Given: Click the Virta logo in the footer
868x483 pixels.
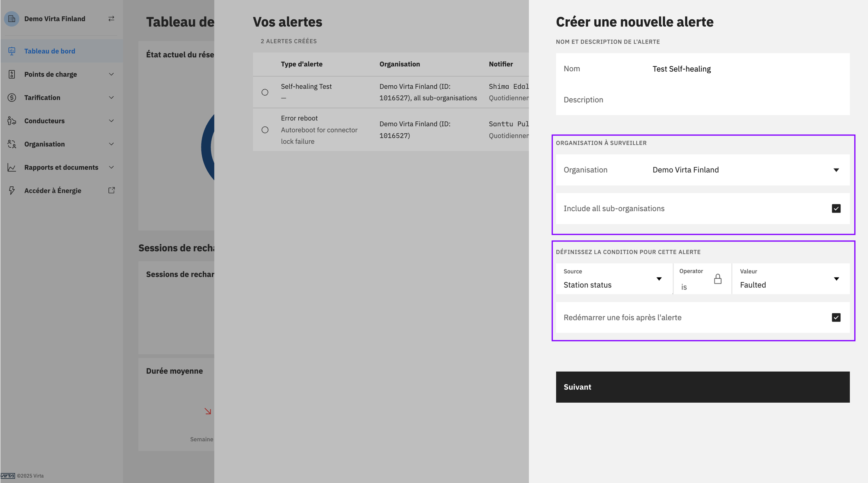Looking at the screenshot, I should (x=8, y=475).
